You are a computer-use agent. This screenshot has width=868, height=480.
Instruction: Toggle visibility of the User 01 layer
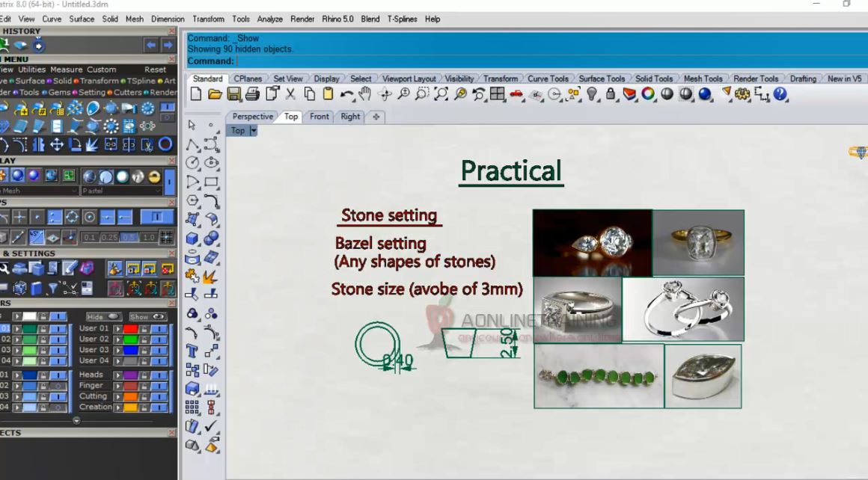click(x=159, y=328)
